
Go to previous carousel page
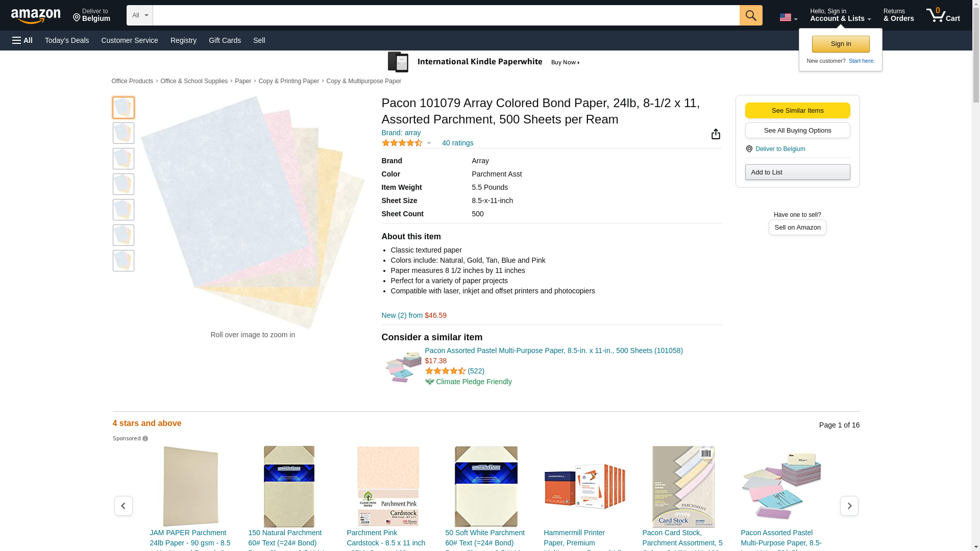pyautogui.click(x=123, y=506)
